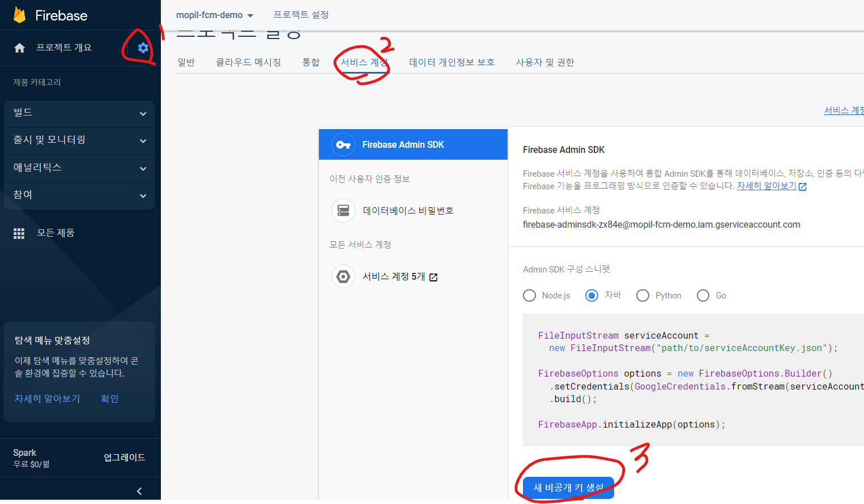Select the 자바 radio button

pyautogui.click(x=591, y=296)
